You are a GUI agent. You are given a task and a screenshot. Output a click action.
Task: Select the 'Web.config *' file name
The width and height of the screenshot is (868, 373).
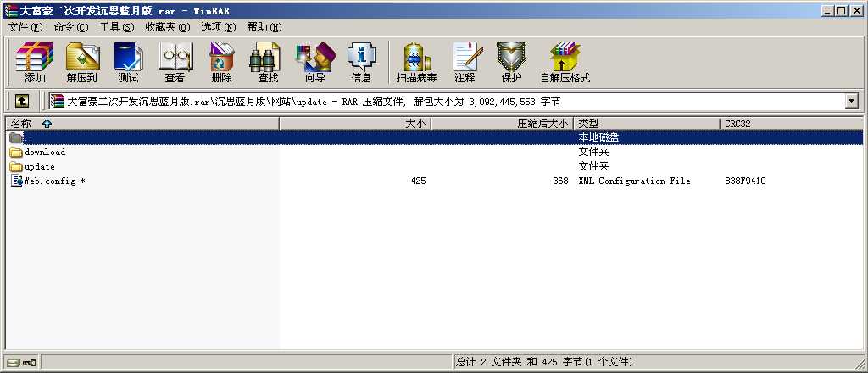(x=54, y=181)
